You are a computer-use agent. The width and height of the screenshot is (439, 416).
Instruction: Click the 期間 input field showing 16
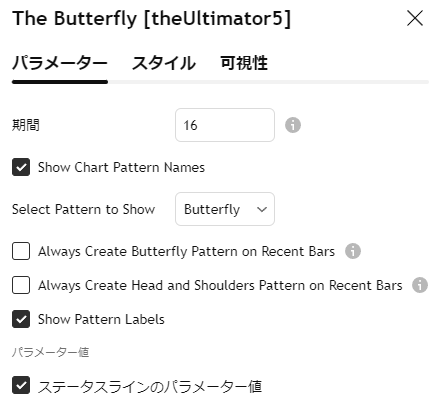click(225, 125)
